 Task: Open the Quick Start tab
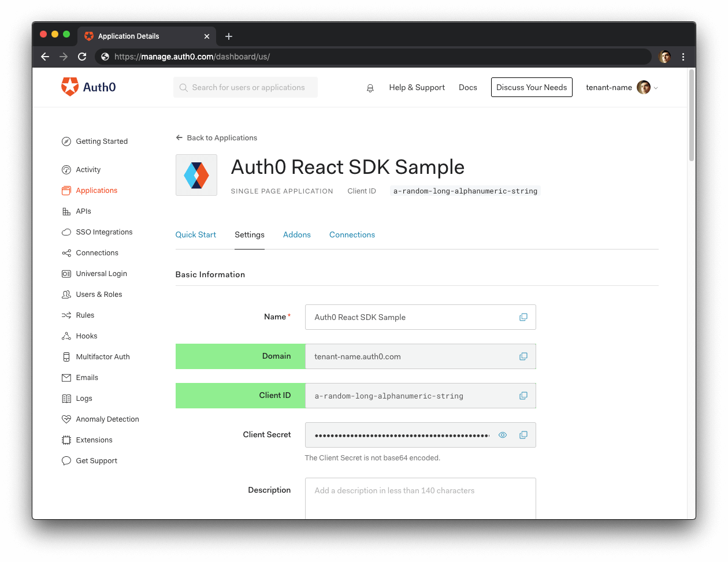click(196, 235)
